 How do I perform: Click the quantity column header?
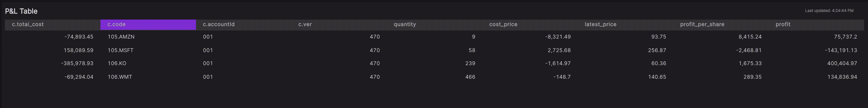point(434,24)
